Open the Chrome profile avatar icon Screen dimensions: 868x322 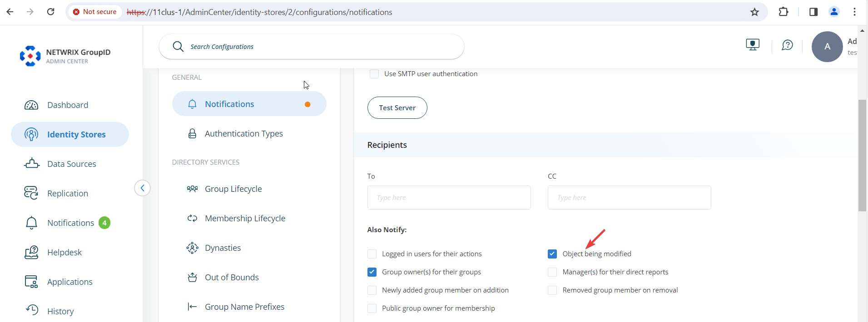click(834, 12)
